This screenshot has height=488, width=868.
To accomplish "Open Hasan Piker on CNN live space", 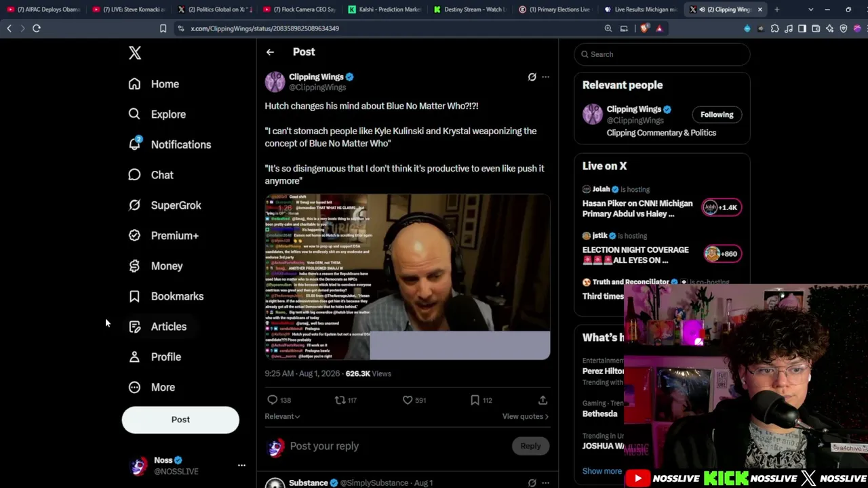I will (x=637, y=208).
